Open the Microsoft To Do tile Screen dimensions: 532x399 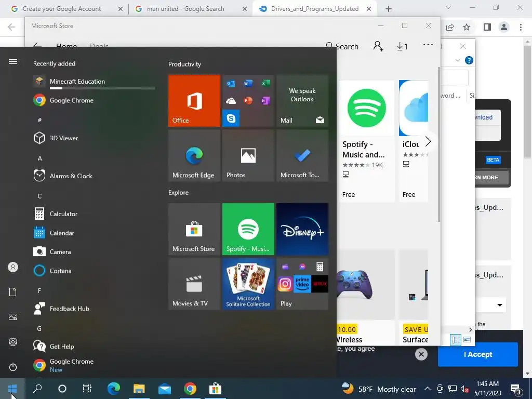[302, 155]
